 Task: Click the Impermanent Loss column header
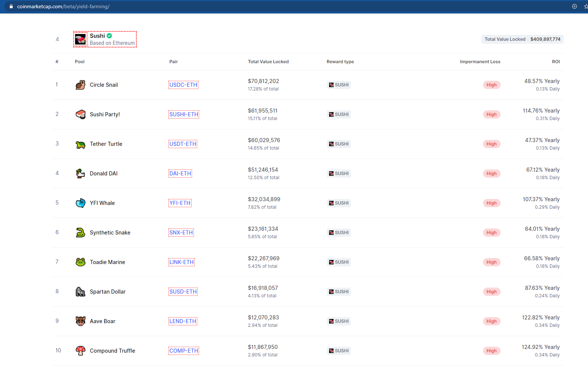click(480, 62)
